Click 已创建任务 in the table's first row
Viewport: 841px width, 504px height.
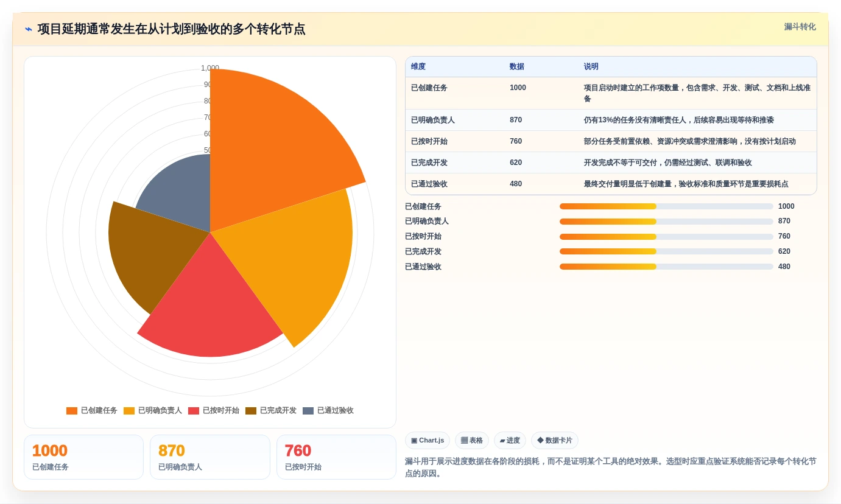(x=429, y=88)
